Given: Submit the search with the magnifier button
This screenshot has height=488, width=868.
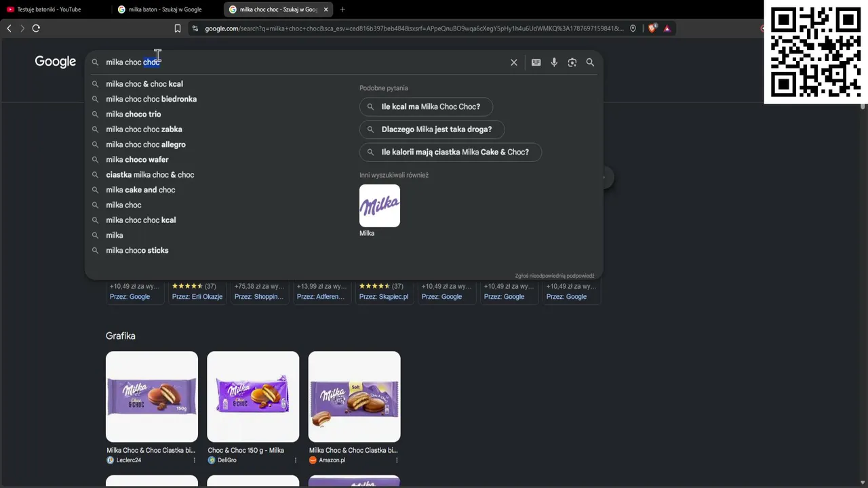Looking at the screenshot, I should pos(590,62).
